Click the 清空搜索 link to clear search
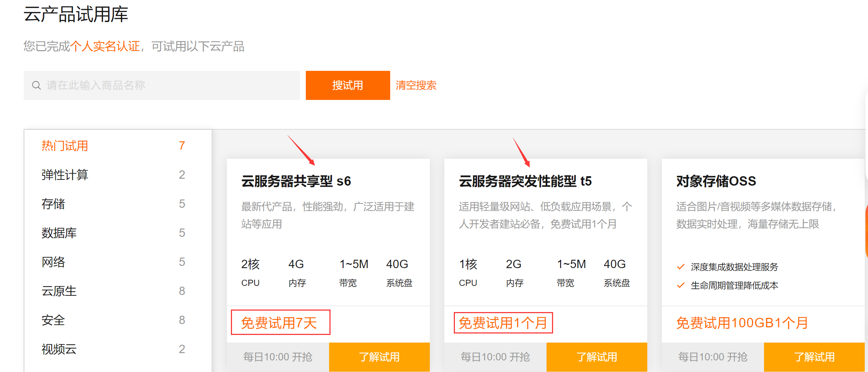Screen dimensions: 868x372 416,85
